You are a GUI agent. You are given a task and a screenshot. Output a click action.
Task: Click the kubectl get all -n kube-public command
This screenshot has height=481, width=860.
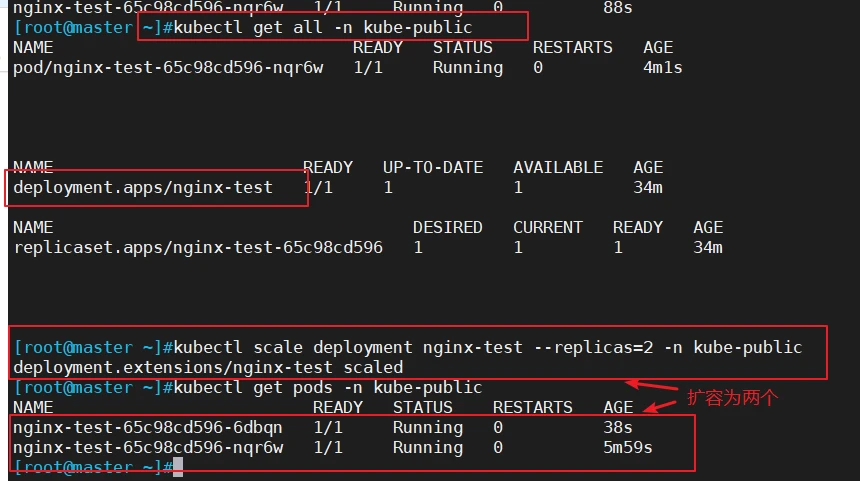click(322, 27)
